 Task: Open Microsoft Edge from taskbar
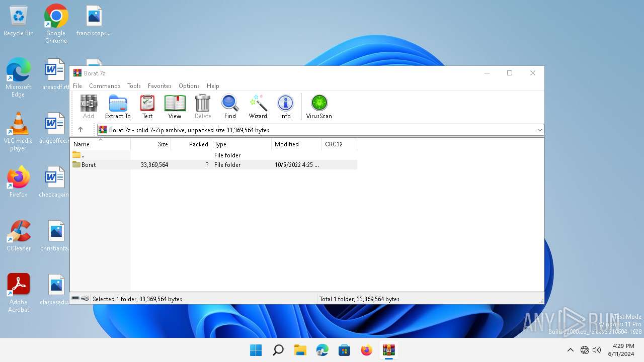[x=323, y=350]
